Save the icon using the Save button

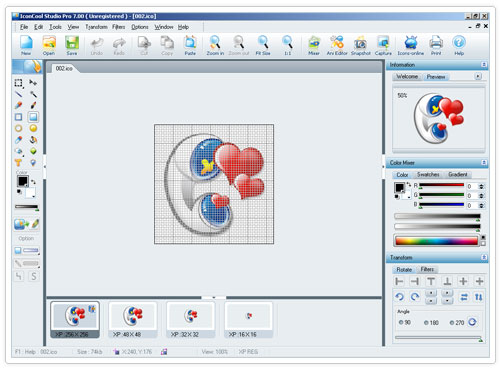pyautogui.click(x=72, y=45)
